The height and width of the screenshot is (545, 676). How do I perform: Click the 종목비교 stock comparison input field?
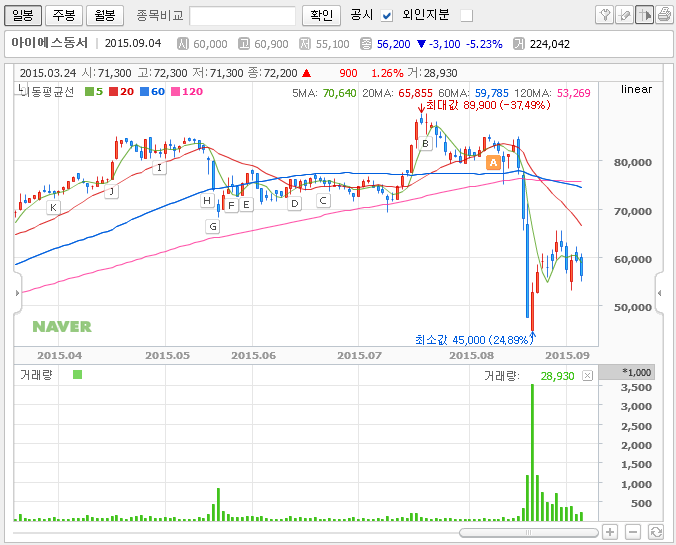pos(242,16)
